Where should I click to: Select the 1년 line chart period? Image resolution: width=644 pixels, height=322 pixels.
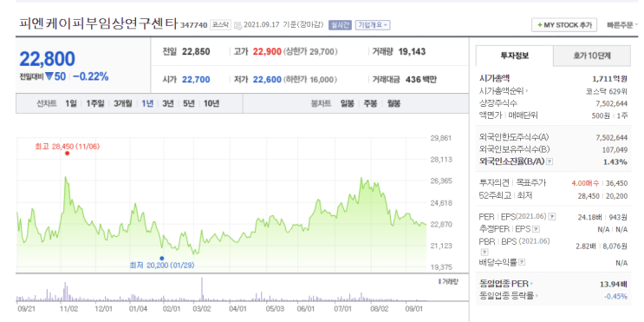pyautogui.click(x=147, y=103)
